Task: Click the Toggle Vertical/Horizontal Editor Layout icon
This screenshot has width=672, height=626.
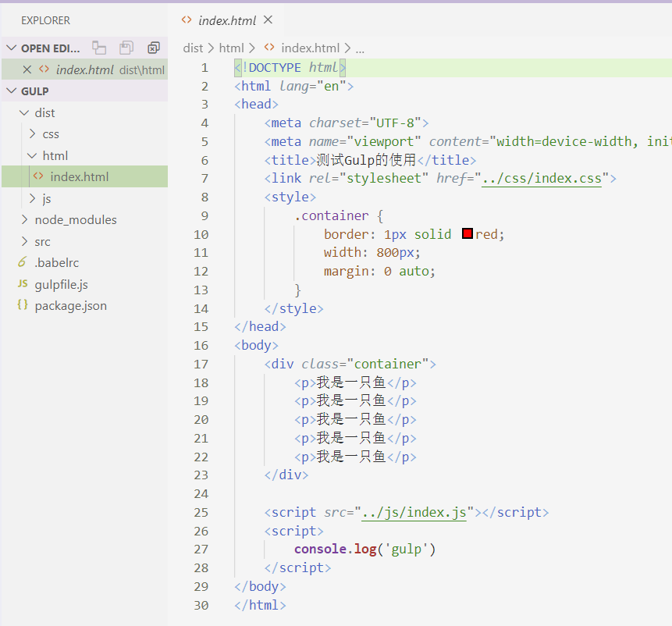Action: 99,48
